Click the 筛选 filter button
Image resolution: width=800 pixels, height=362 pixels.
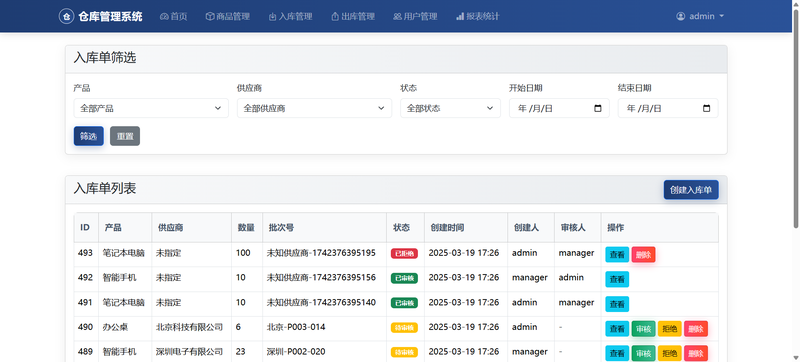pos(89,136)
